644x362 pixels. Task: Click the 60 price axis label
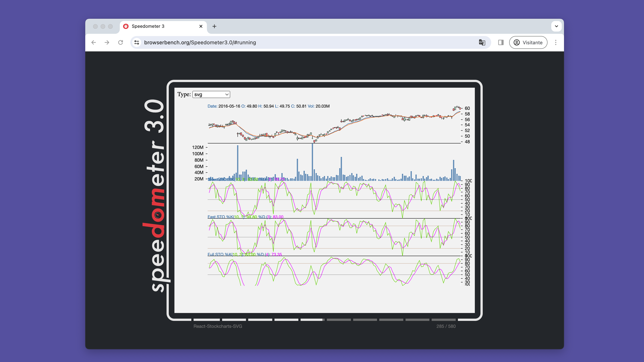(467, 108)
